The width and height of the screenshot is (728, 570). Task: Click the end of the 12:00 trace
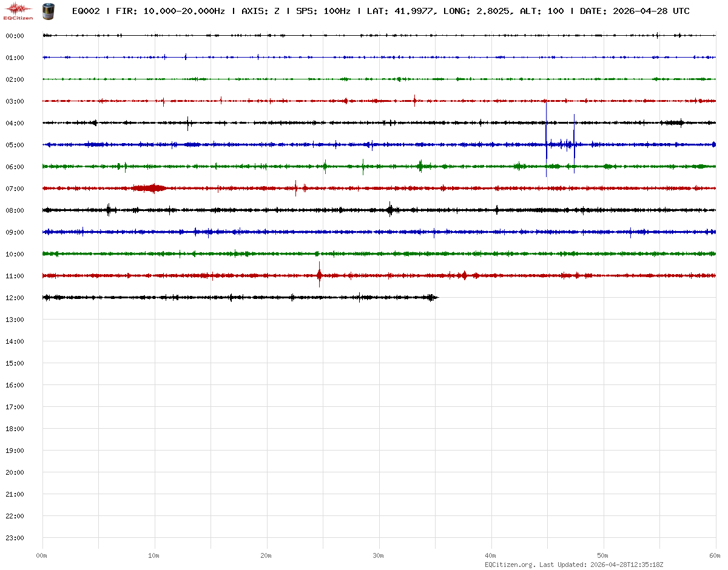(436, 297)
